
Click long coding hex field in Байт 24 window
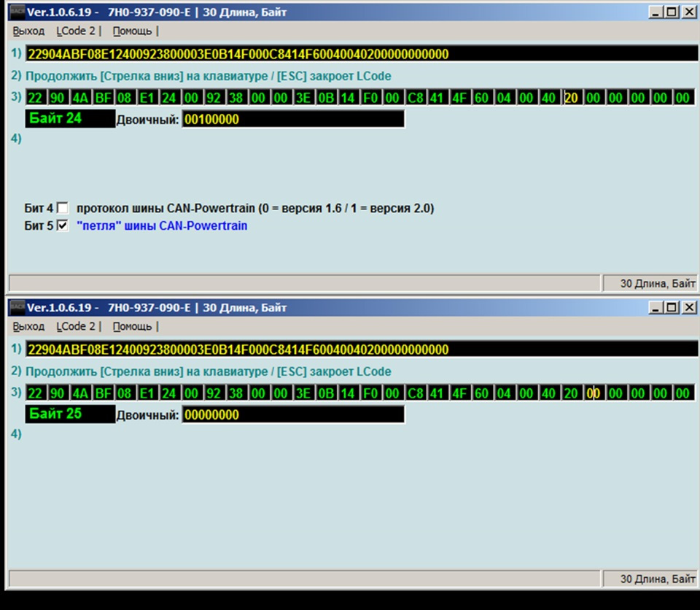tap(362, 54)
